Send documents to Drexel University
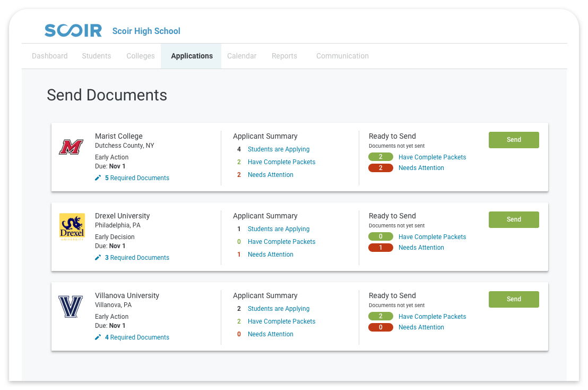Image resolution: width=588 pixels, height=390 pixels. coord(514,219)
